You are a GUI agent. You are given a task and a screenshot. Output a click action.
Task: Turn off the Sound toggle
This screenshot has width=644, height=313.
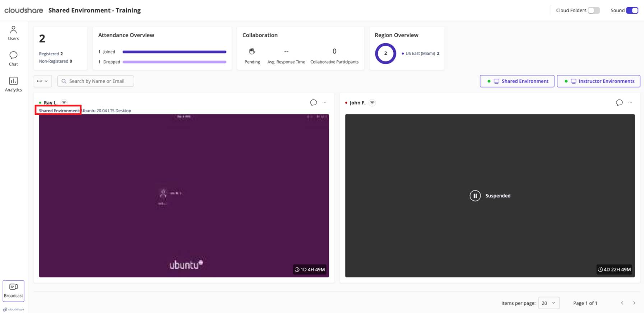tap(632, 10)
